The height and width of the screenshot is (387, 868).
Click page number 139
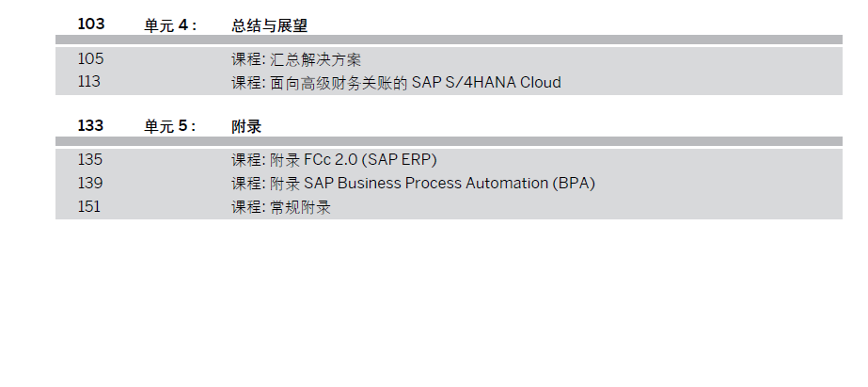click(x=90, y=183)
